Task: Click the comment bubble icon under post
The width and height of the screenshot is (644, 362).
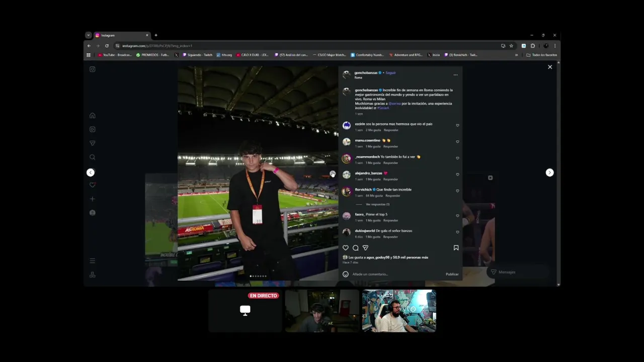Action: pos(356,248)
